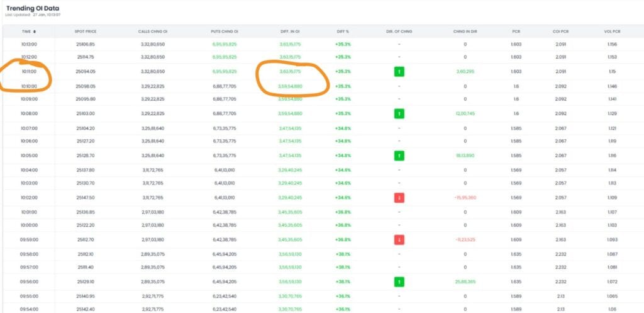
Task: Click red down arrow in 10:02:00 row
Action: [399, 197]
